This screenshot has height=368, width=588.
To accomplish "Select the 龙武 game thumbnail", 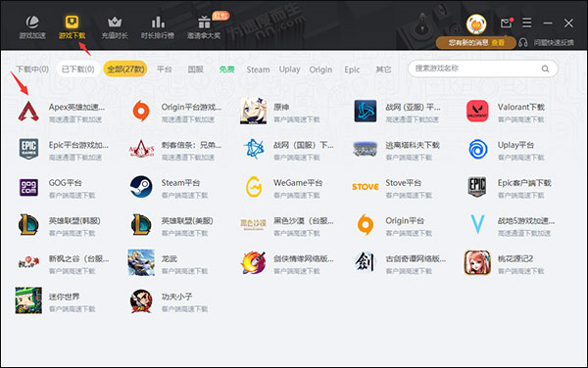I will (141, 262).
